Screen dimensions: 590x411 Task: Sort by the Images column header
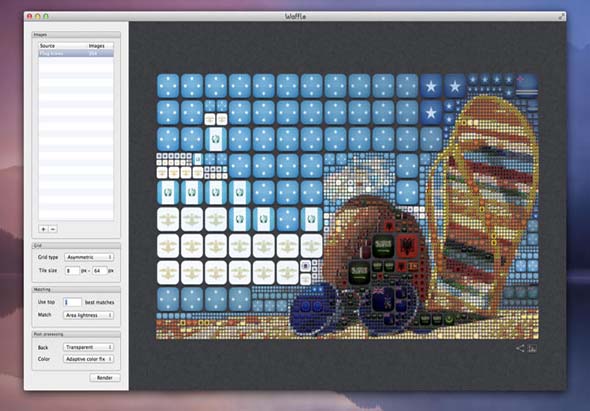pyautogui.click(x=100, y=46)
